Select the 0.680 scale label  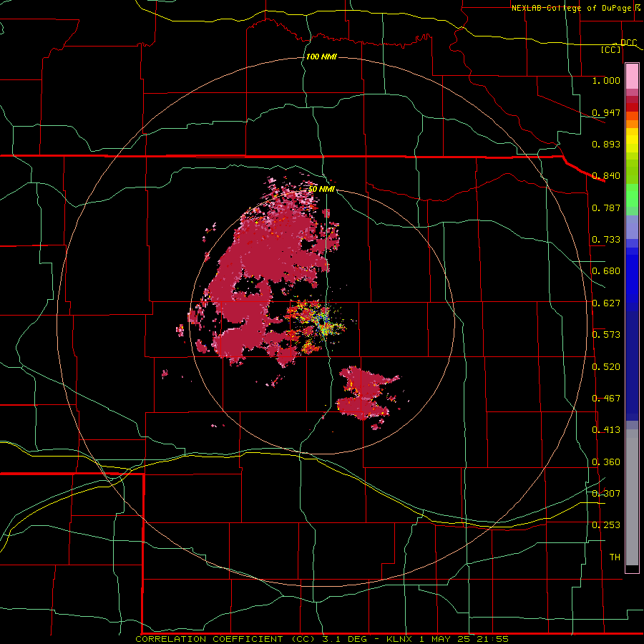606,271
